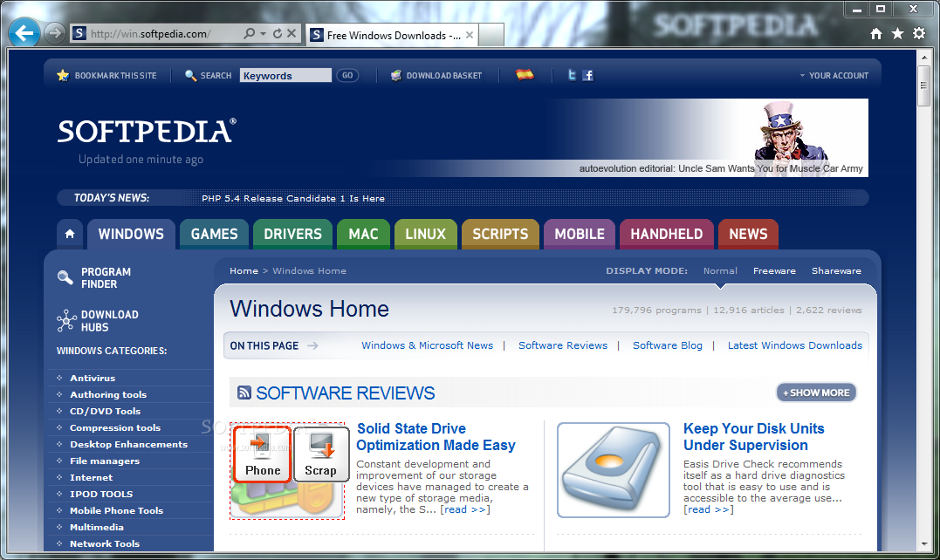Click the hard drive review thumbnail

click(614, 470)
